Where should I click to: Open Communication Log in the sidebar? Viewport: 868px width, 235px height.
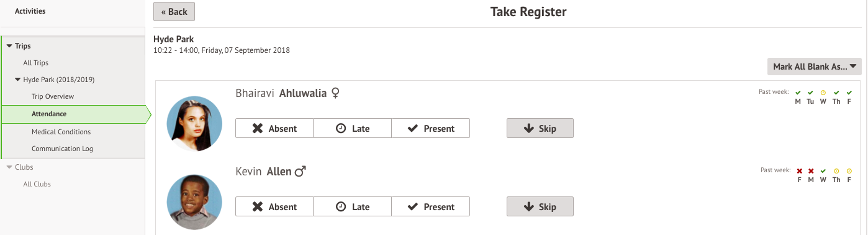tap(63, 149)
